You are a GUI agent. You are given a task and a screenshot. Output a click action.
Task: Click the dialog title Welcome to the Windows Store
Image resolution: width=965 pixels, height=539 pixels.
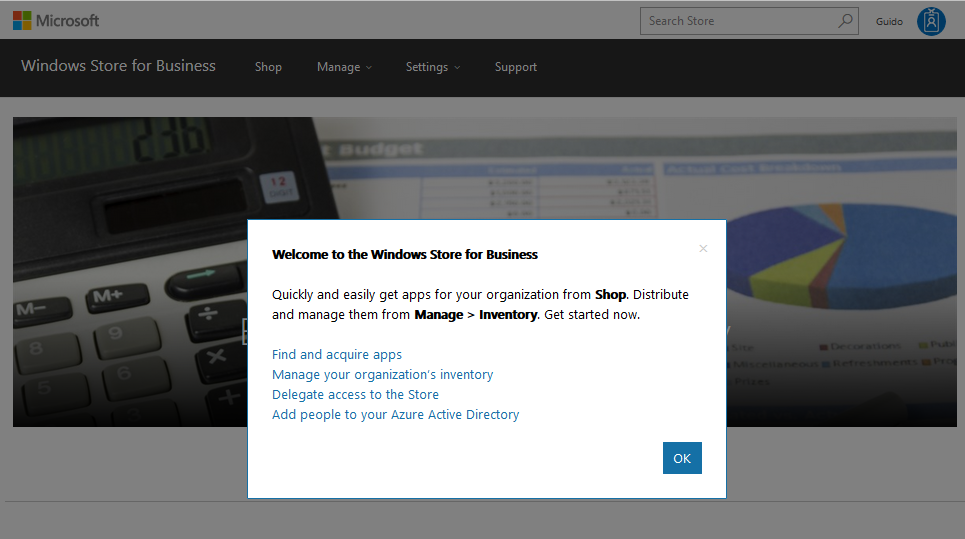tap(405, 255)
